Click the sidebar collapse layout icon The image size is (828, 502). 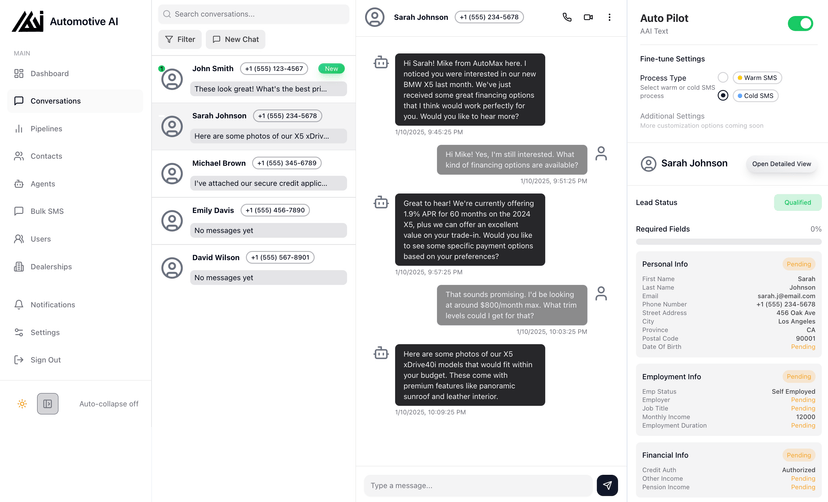pos(47,404)
